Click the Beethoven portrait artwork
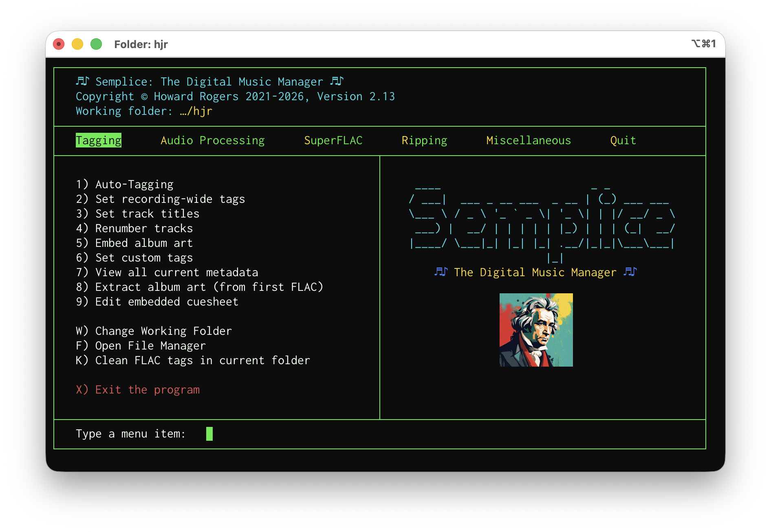The width and height of the screenshot is (771, 532). pos(536,330)
